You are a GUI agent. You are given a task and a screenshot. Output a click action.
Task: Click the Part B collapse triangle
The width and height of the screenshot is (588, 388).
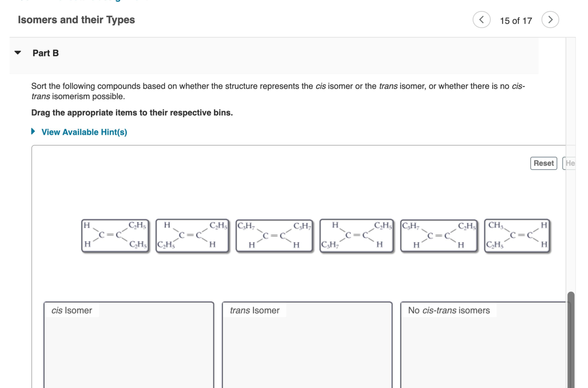(18, 53)
